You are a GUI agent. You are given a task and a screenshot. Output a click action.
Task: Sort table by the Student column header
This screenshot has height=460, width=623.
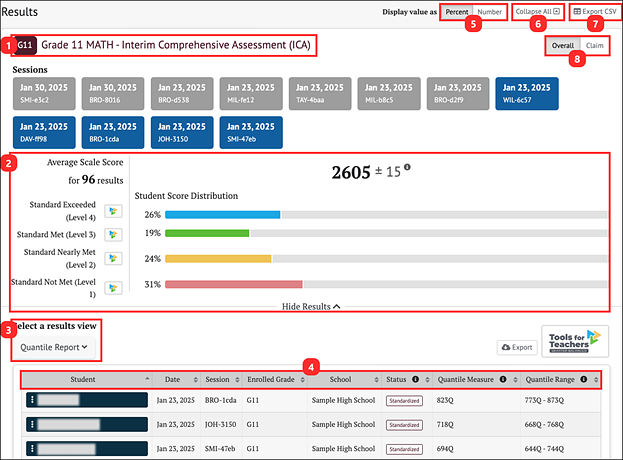84,380
